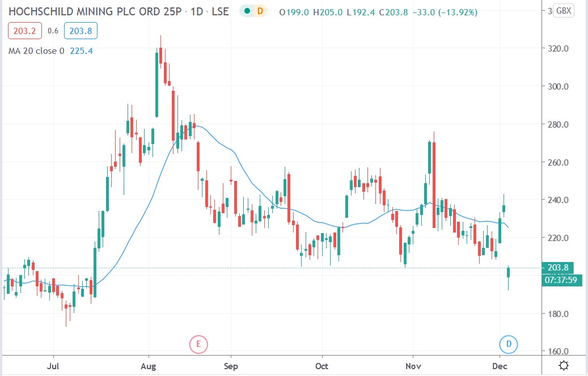This screenshot has height=376, width=588.
Task: Click the −33.0 (−13.92%) change value
Action: (x=445, y=12)
